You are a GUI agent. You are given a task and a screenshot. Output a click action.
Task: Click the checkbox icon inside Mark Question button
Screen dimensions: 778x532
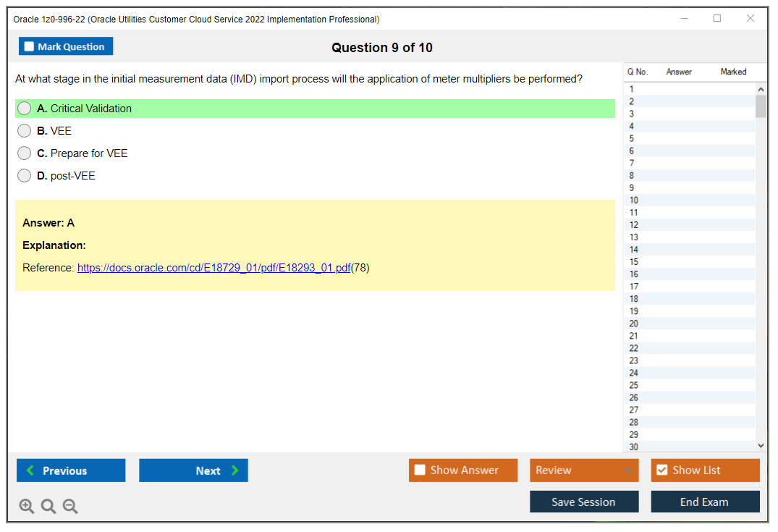point(28,46)
